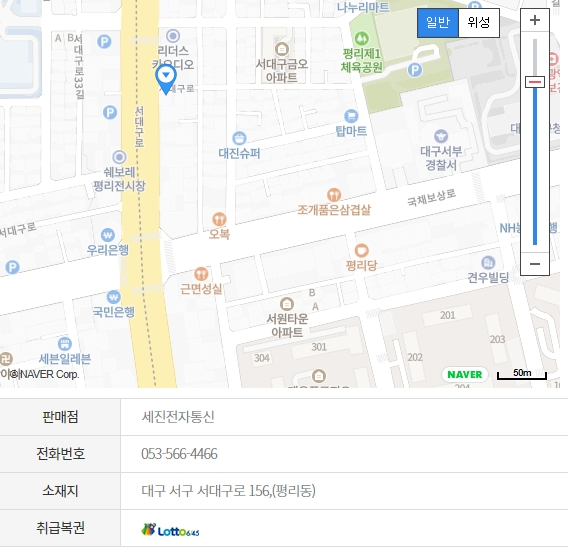568x554 pixels.
Task: Click the 평리당 cafe icon
Action: click(361, 250)
